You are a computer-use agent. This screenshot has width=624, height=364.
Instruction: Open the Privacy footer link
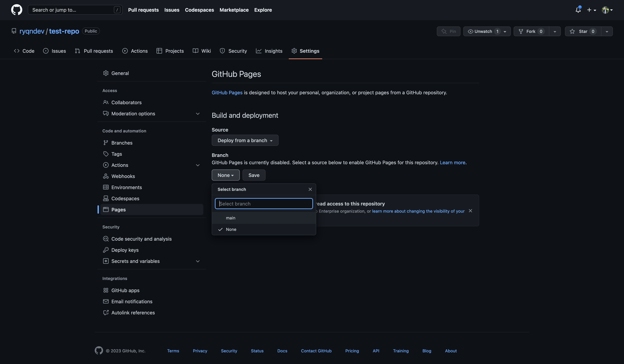click(x=200, y=351)
